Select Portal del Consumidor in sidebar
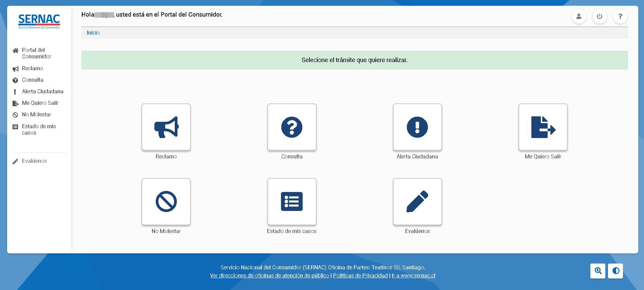 coord(33,53)
